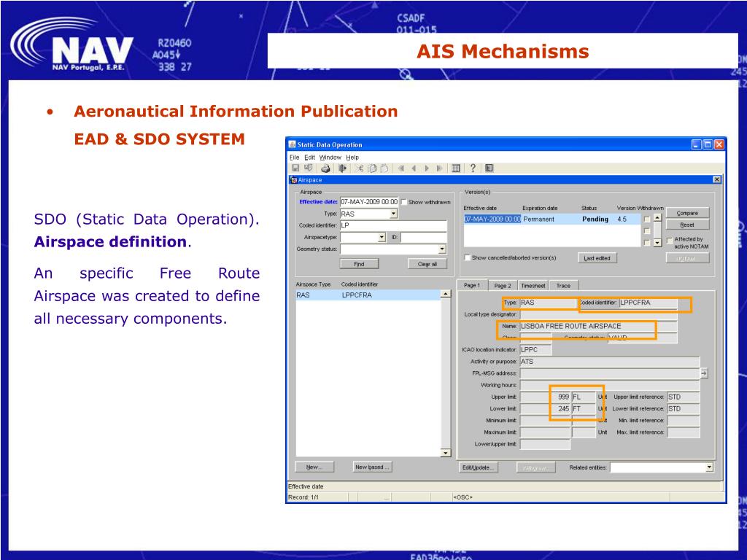Toggle third Withdrawn checkbox in versions list
This screenshot has height=560, width=747.
(646, 243)
